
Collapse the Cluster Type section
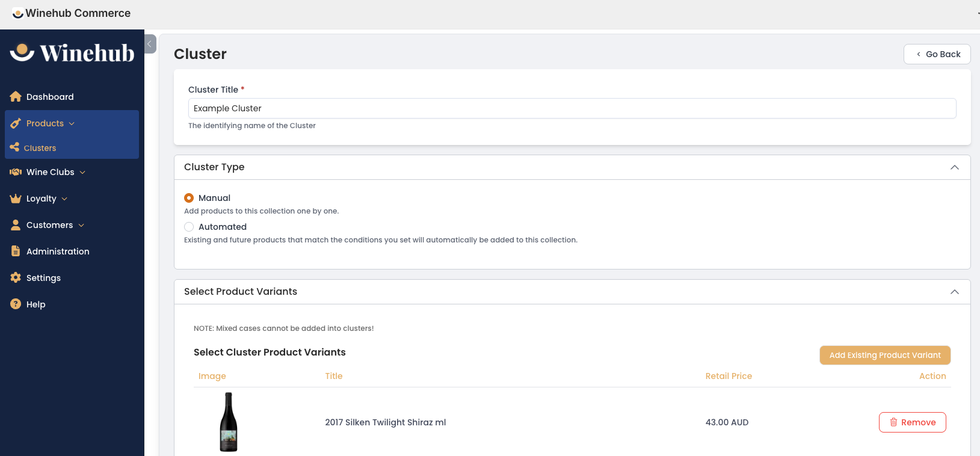(x=954, y=167)
